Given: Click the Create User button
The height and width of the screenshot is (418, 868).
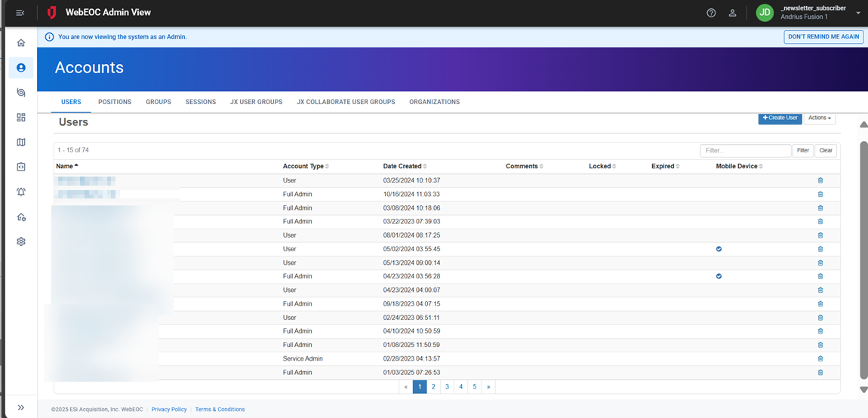Looking at the screenshot, I should [780, 118].
